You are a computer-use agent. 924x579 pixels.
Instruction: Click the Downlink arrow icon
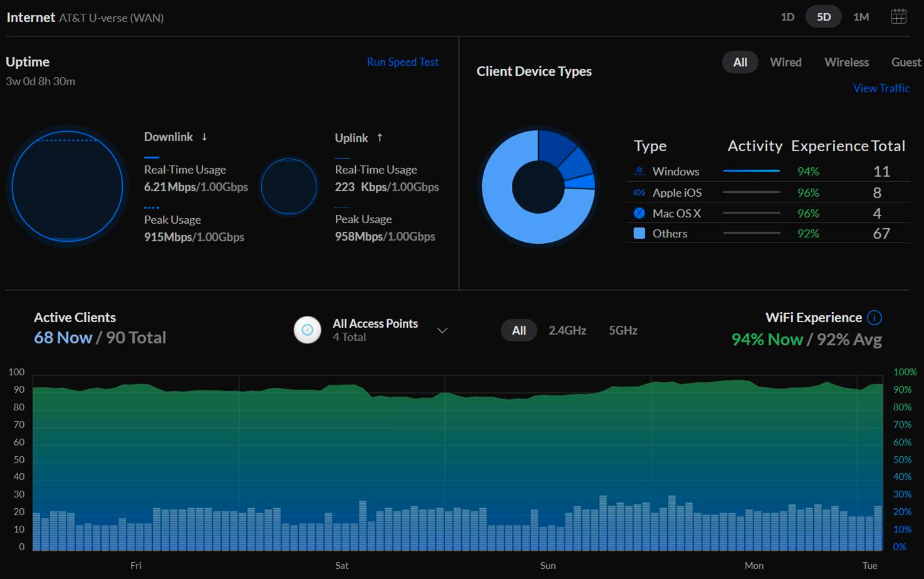tap(204, 137)
